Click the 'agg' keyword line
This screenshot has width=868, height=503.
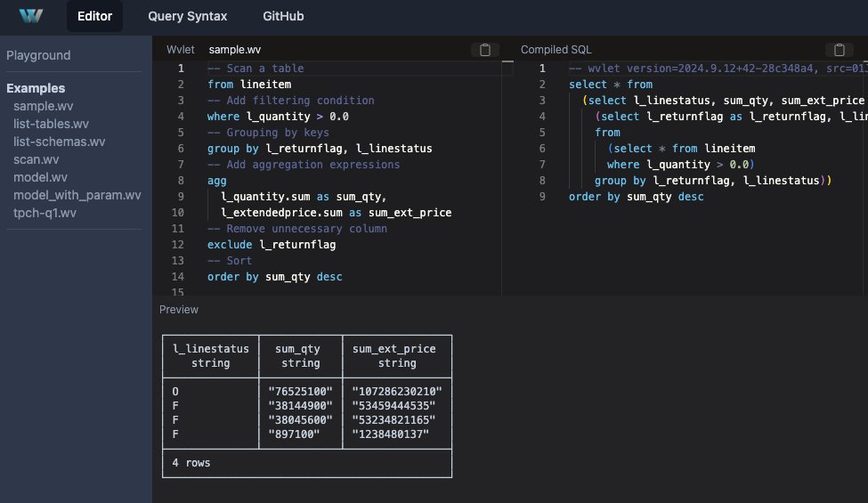[x=217, y=181]
